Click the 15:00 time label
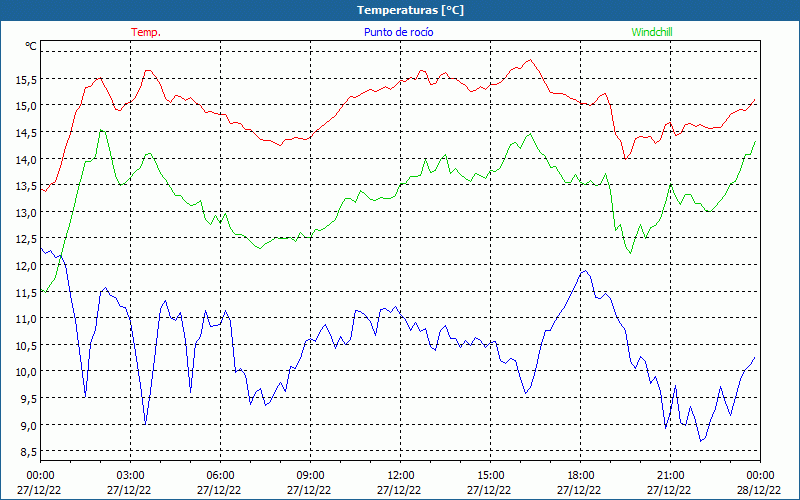Viewport: 800px width, 500px height. [x=490, y=476]
